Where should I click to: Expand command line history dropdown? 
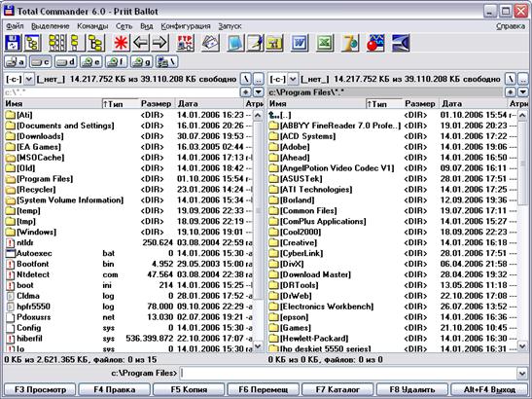(x=522, y=374)
